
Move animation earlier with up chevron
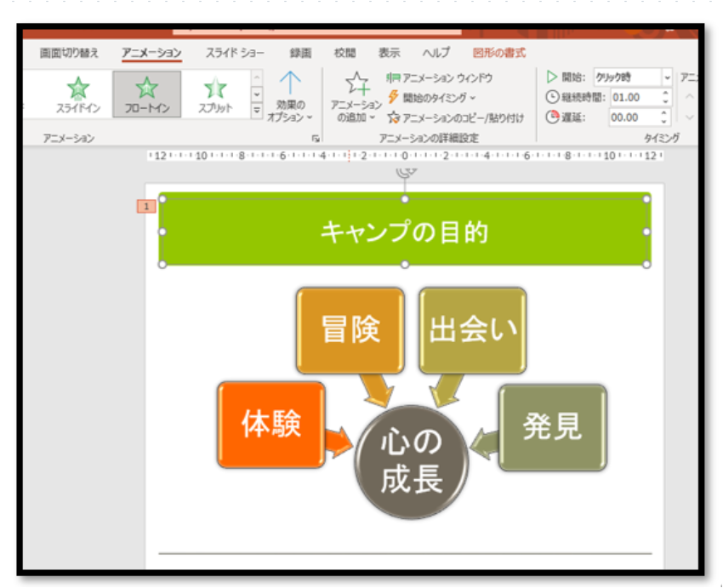689,96
